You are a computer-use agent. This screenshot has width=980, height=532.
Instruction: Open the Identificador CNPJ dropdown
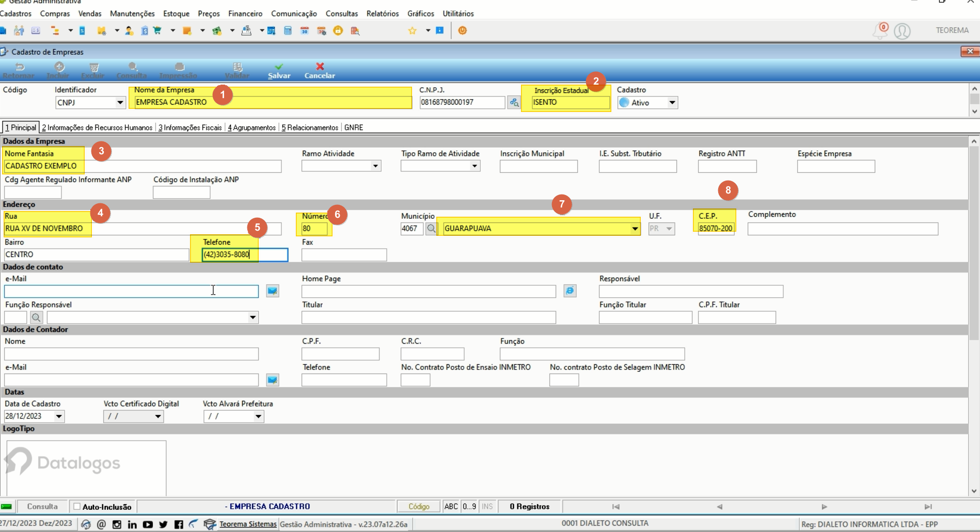[x=120, y=103]
